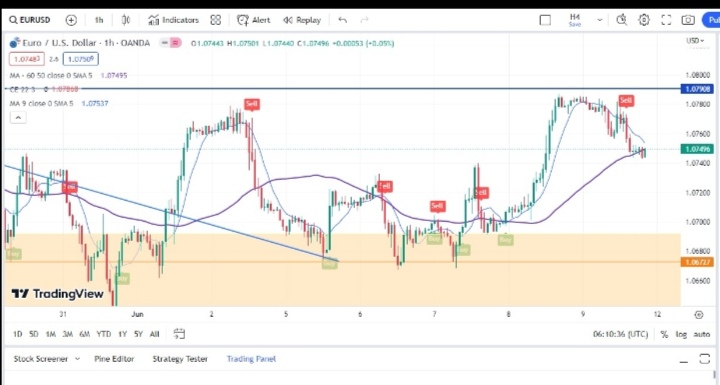Click the 1.07496 current price label
Screen dimensions: 720x385
click(x=697, y=149)
